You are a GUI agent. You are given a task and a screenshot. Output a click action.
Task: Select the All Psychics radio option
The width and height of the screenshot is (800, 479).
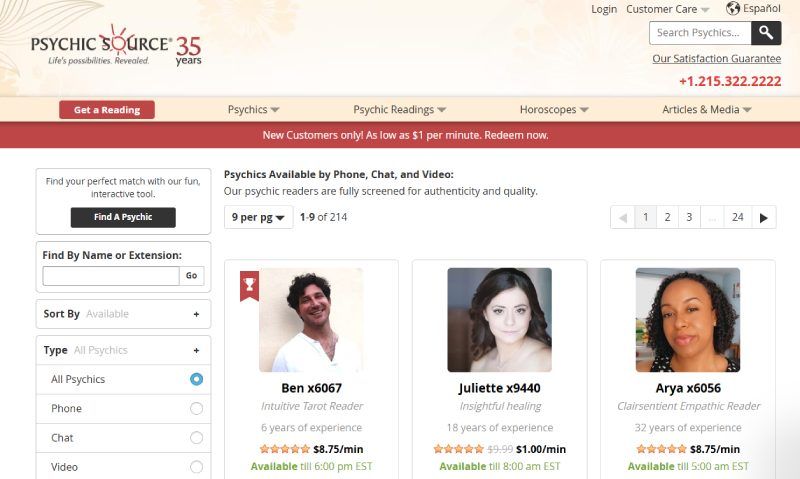(196, 379)
